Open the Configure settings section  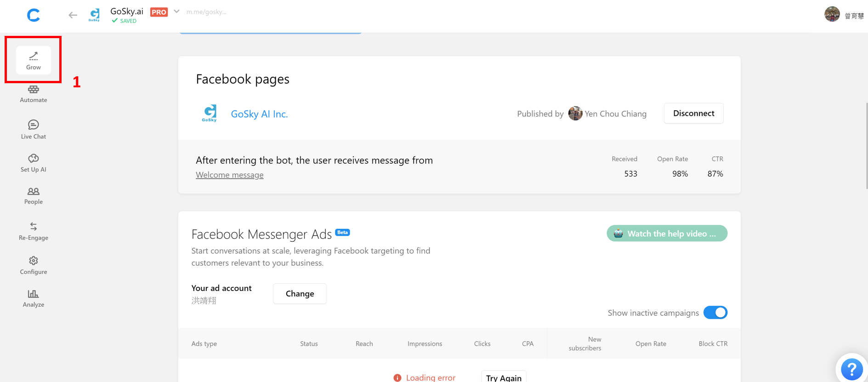coord(33,265)
